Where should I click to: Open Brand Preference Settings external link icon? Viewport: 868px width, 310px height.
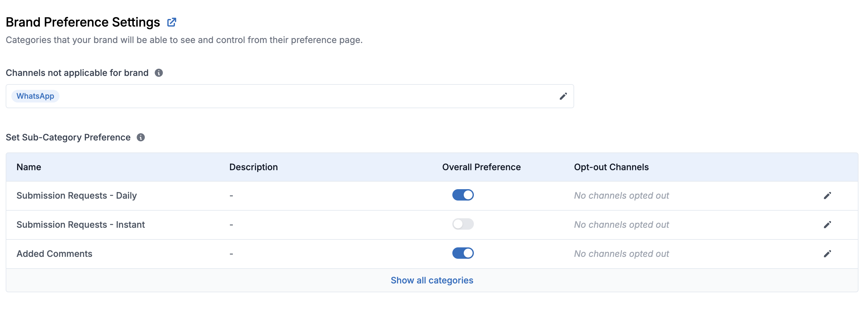click(x=171, y=22)
